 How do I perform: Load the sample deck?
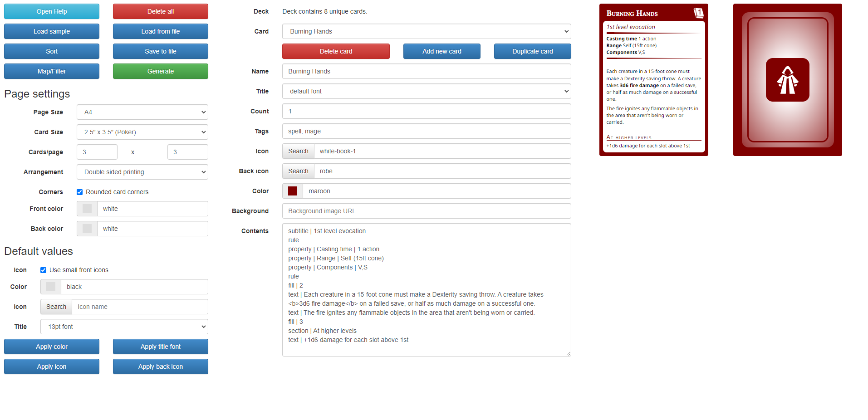[51, 31]
